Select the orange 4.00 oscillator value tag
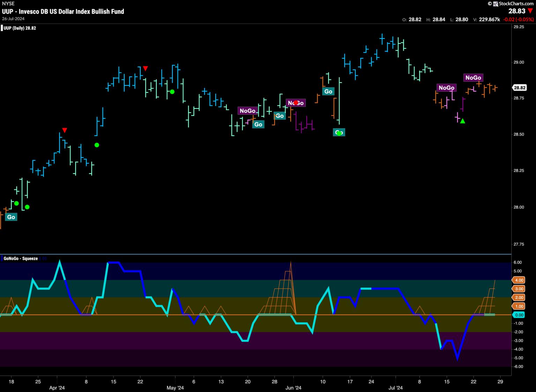The width and height of the screenshot is (536, 392). coord(519,280)
